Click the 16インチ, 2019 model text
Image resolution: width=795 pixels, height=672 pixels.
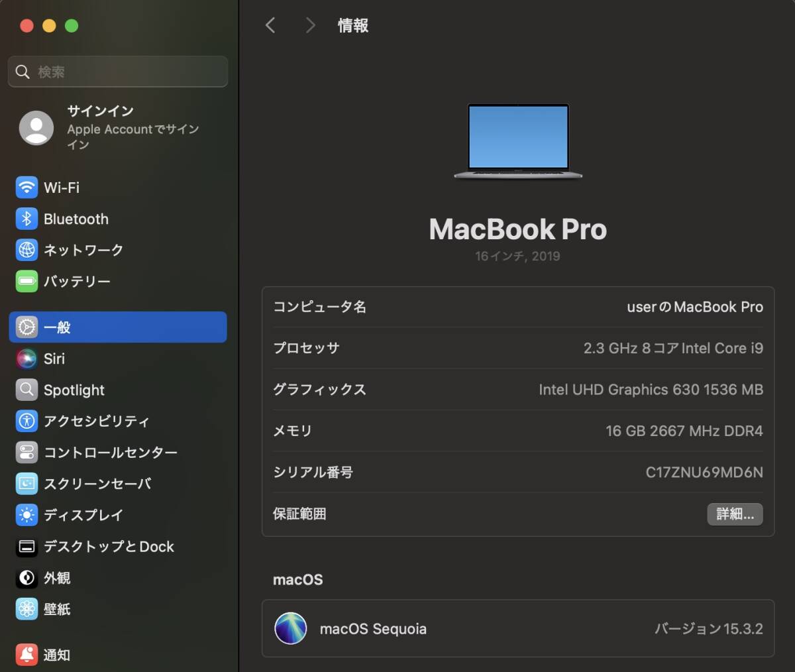click(517, 256)
